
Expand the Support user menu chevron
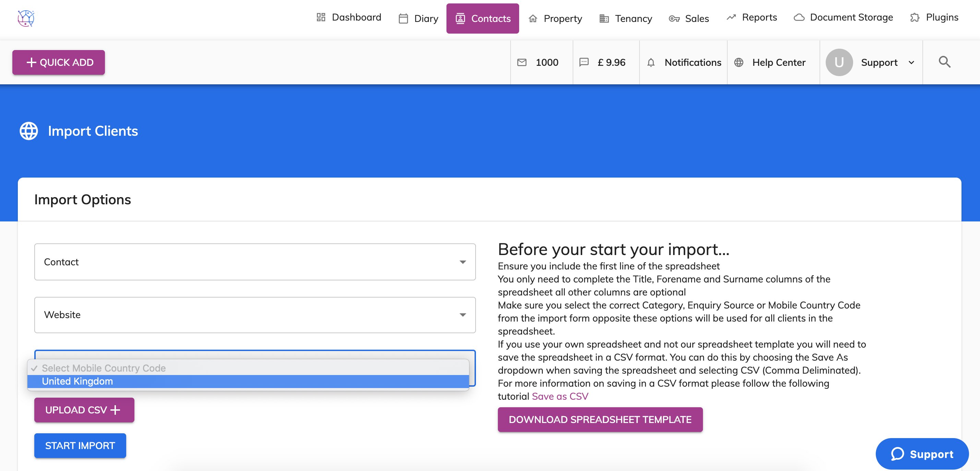point(911,62)
